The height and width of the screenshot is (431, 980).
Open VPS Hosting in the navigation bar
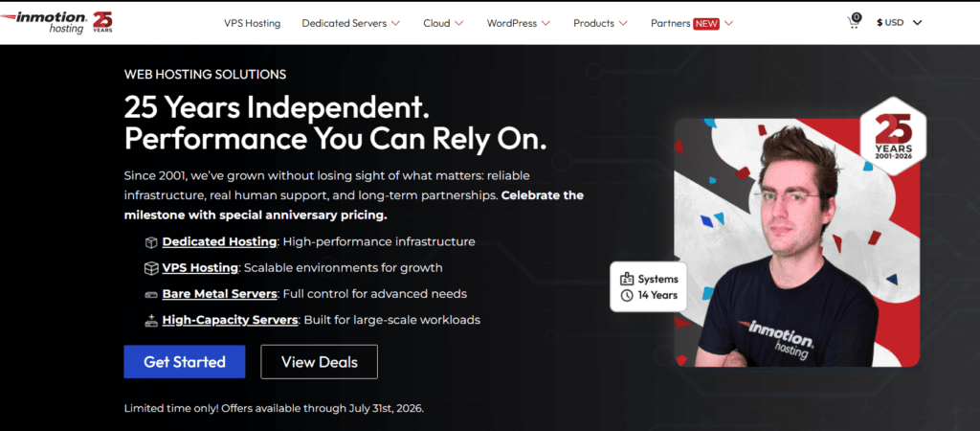[253, 23]
